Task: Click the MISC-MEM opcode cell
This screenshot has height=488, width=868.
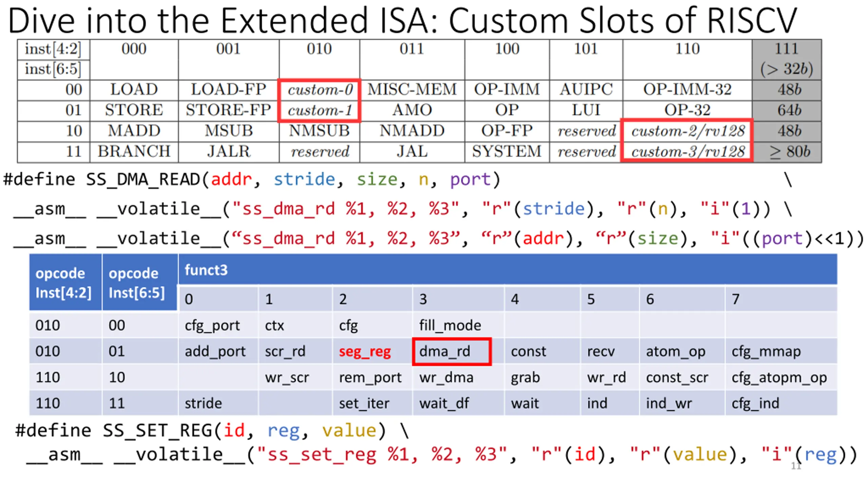Action: pos(412,90)
